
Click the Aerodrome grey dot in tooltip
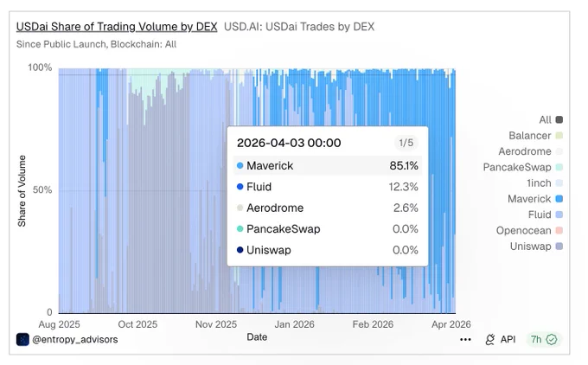pos(240,208)
